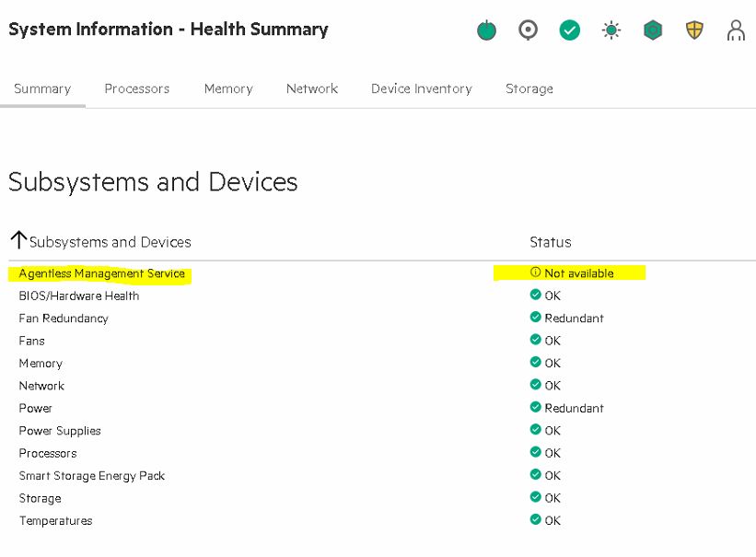Open the green checkmark health status icon

click(x=569, y=30)
